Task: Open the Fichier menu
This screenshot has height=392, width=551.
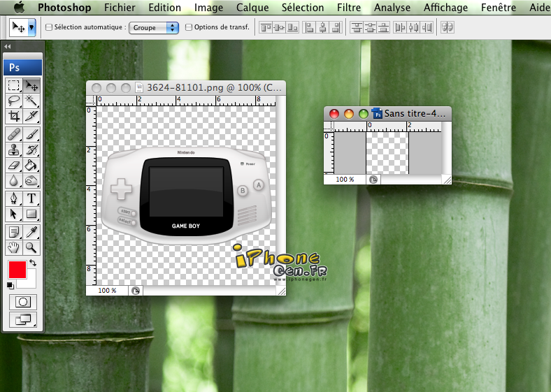Action: [120, 8]
